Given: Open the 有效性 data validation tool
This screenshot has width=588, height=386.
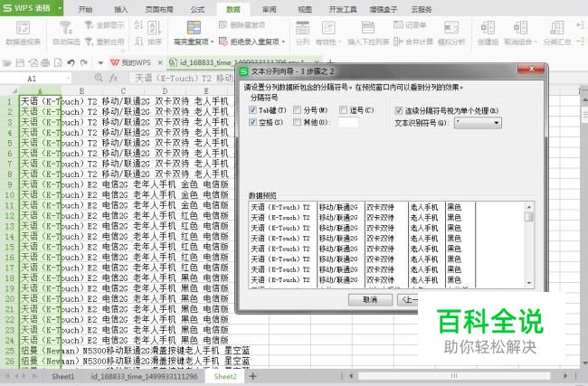Looking at the screenshot, I should tap(328, 33).
